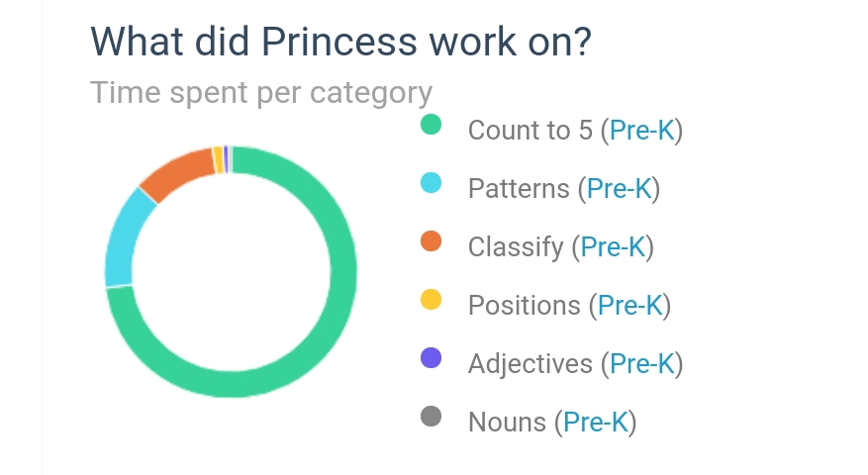Click the "What did Princess work on?" heading

(x=340, y=43)
